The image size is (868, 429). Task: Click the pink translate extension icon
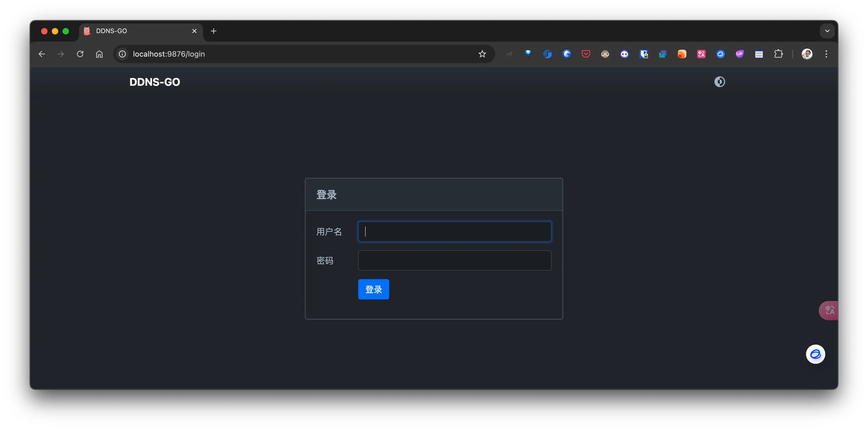tap(701, 54)
